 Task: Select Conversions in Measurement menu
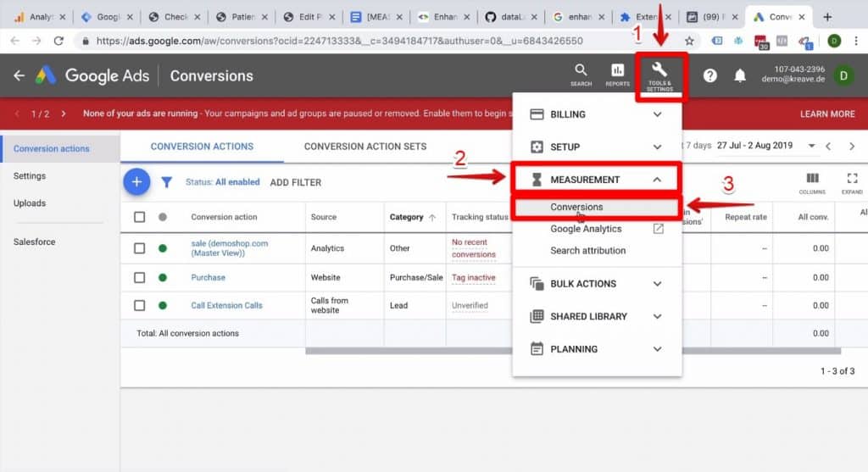tap(576, 208)
